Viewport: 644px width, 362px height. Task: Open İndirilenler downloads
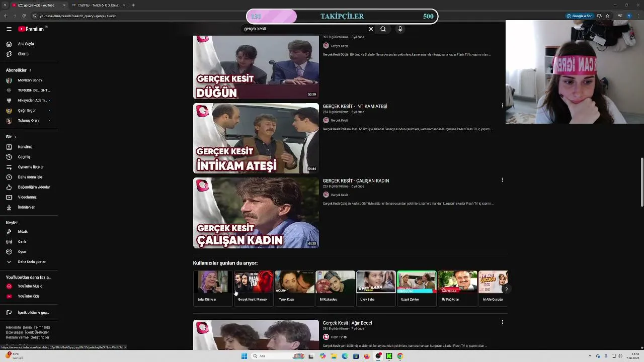point(29,207)
